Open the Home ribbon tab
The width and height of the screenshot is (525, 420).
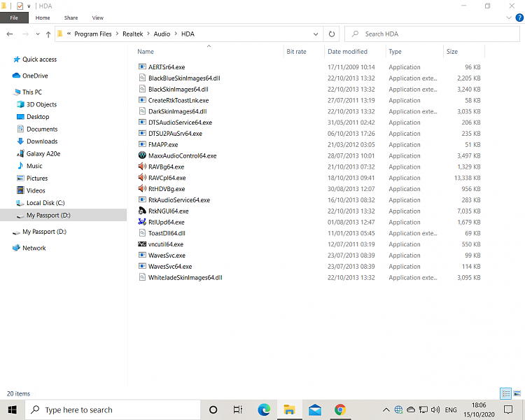[x=43, y=17]
